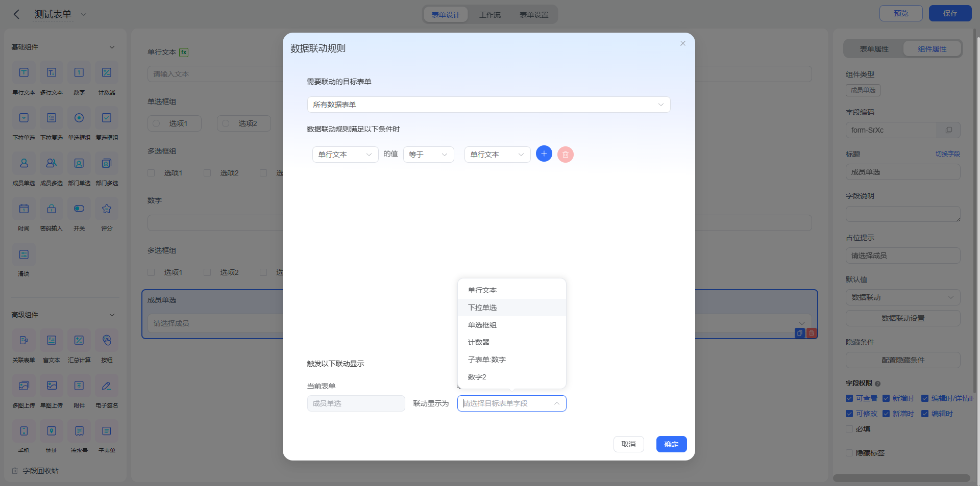The image size is (980, 486).
Task: Click the 部门多选 component icon
Action: [107, 163]
